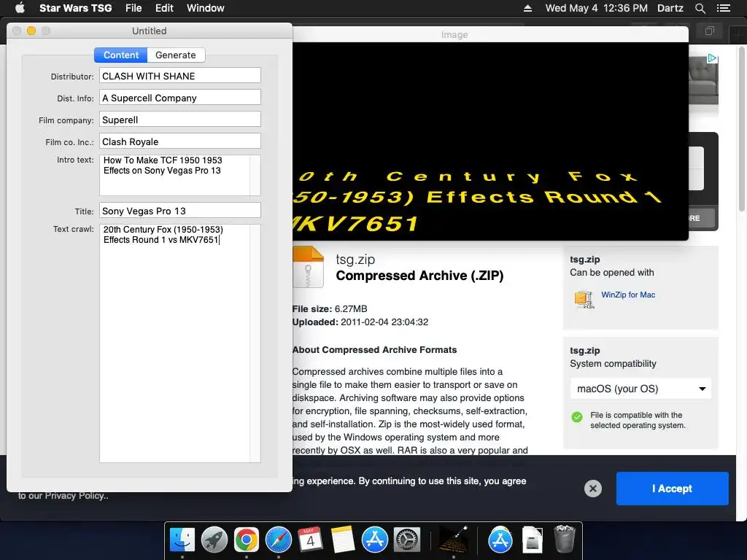Click Star Wars TSG crawl icon in Dock

[453, 540]
